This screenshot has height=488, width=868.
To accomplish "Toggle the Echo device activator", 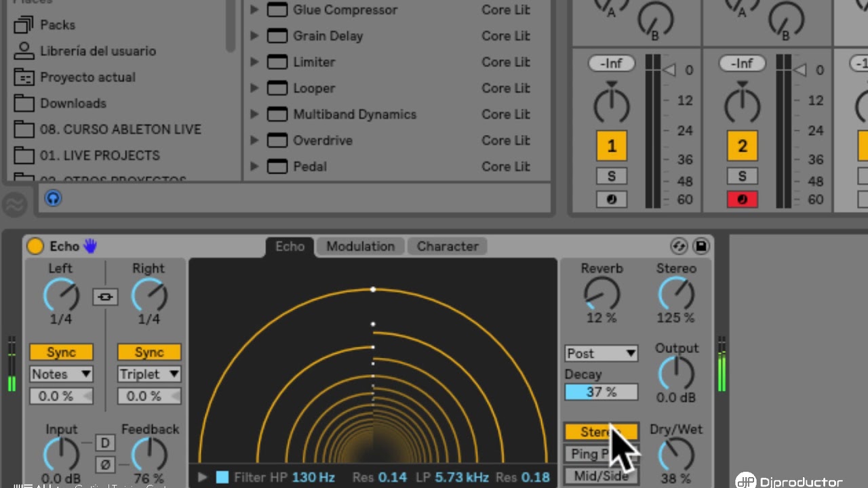I will 35,246.
